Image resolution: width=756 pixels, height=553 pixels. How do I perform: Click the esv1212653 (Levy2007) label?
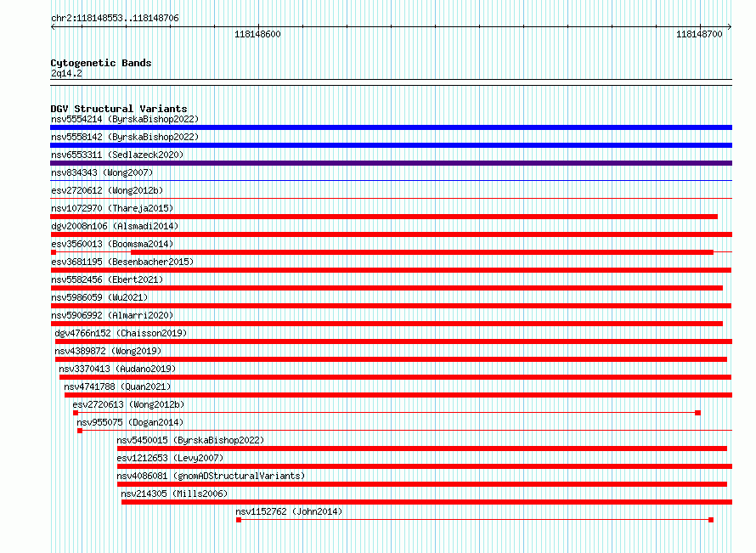170,458
